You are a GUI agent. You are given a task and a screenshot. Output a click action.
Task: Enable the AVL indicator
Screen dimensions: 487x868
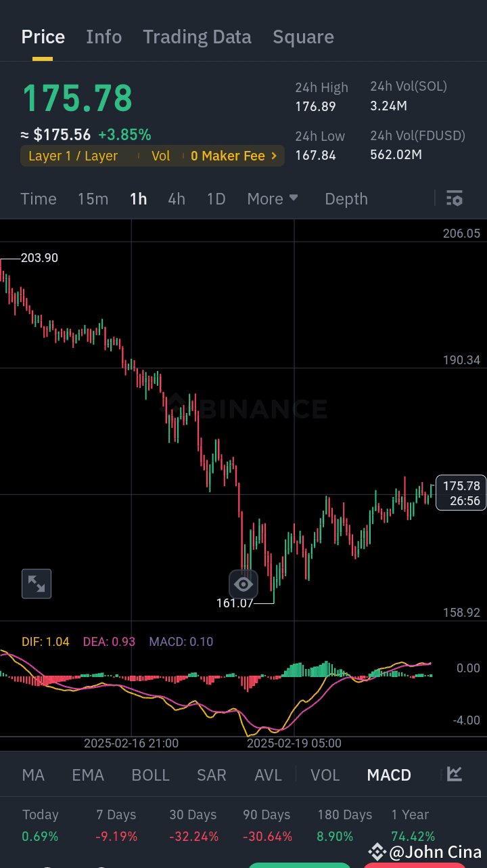pos(268,775)
